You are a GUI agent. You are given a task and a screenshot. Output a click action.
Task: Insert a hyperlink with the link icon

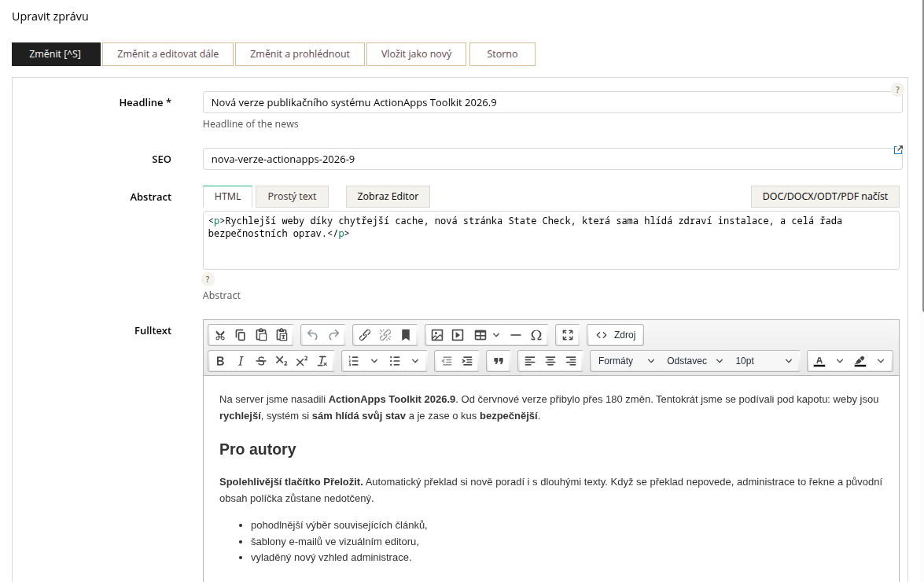(365, 335)
